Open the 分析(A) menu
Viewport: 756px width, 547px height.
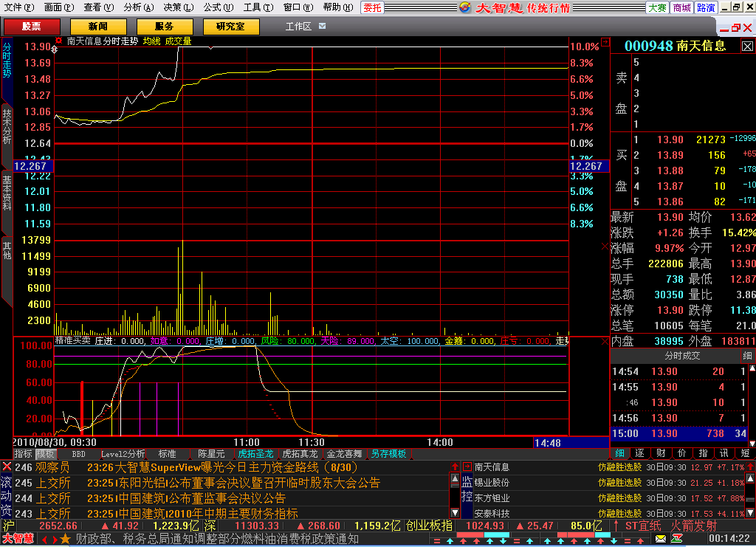tap(138, 7)
